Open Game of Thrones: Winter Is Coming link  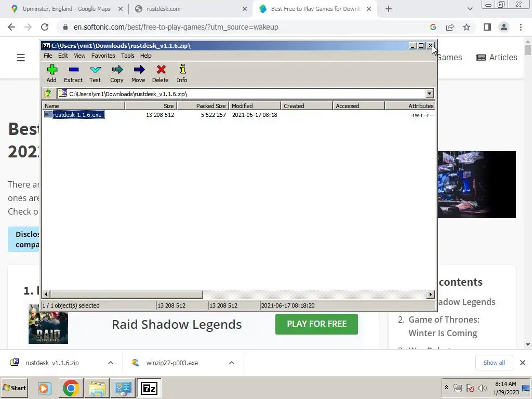[444, 326]
